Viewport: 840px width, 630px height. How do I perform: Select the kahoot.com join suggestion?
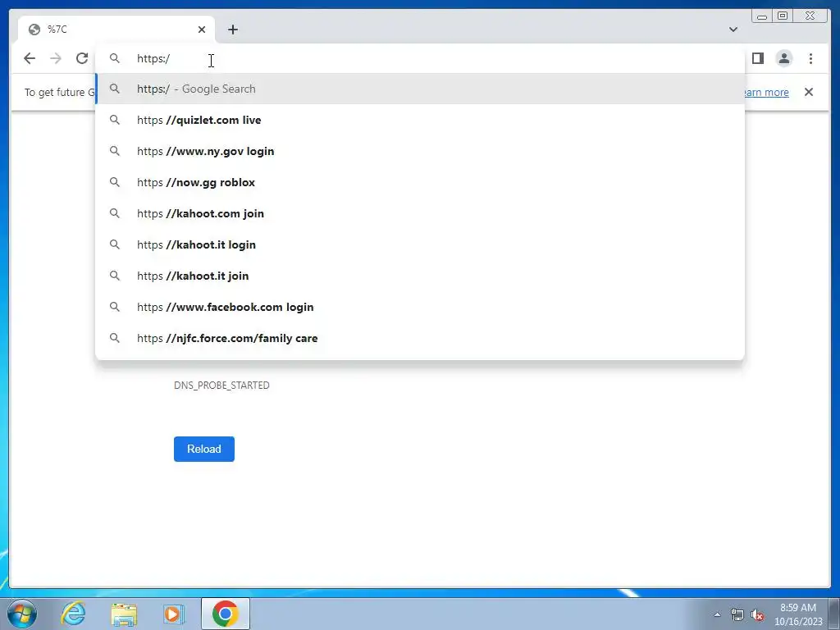point(420,213)
